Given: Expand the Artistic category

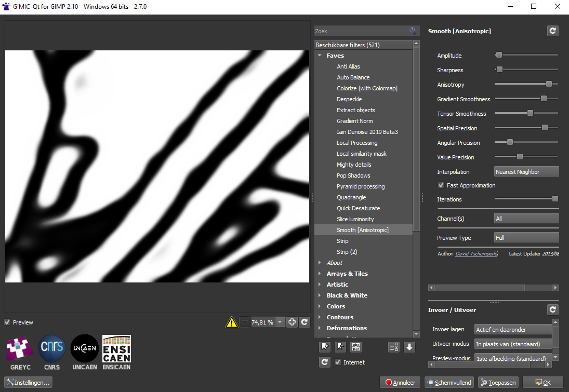Looking at the screenshot, I should [x=320, y=285].
